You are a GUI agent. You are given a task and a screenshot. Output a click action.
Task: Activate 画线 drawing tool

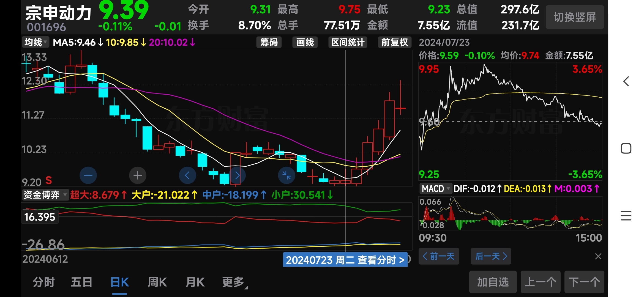305,42
